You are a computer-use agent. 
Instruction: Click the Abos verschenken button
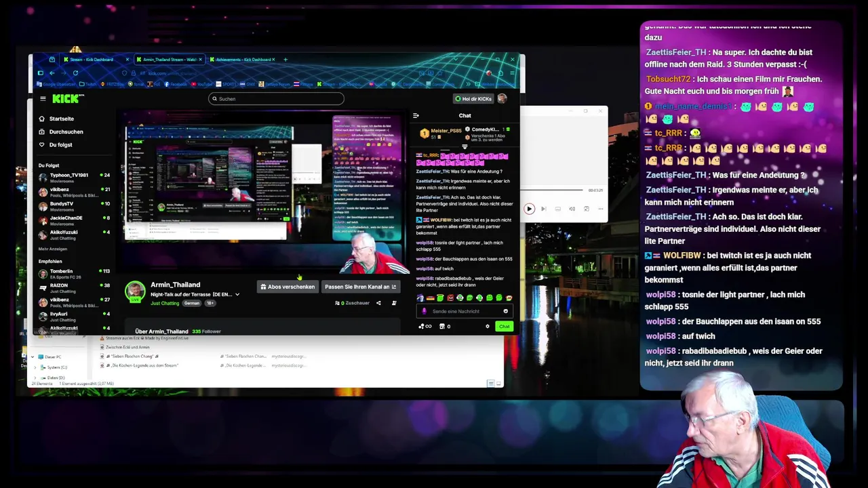pos(288,287)
